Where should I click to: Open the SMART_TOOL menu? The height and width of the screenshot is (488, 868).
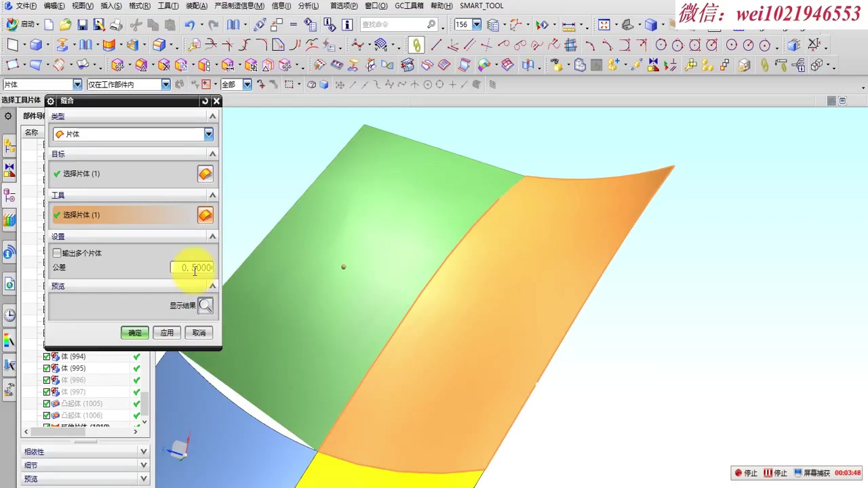coord(481,6)
